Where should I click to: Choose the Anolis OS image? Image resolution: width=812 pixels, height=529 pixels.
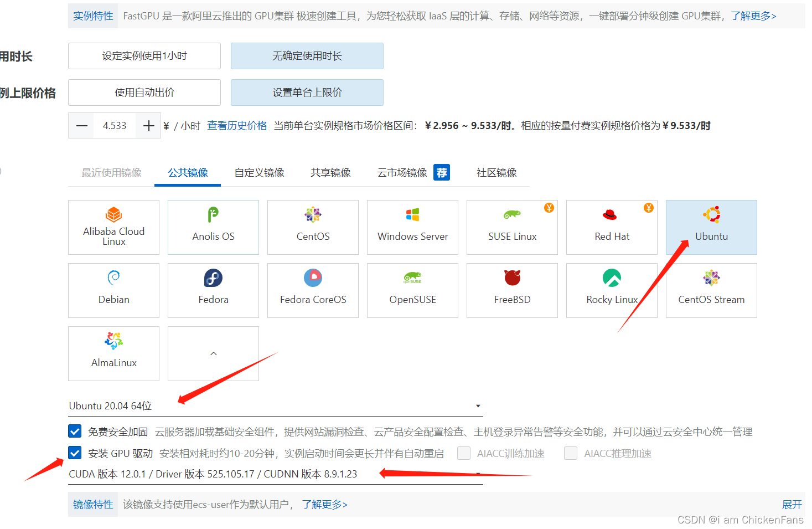click(x=213, y=227)
